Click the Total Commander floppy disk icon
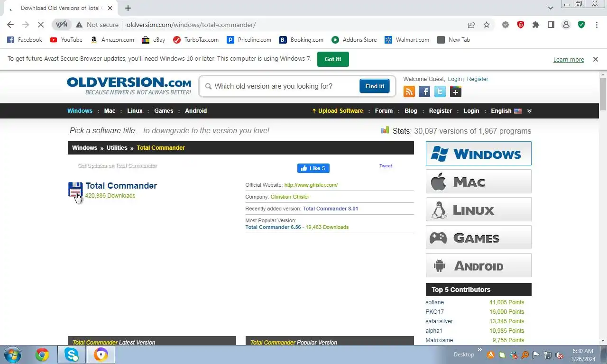The height and width of the screenshot is (364, 607). coord(75,190)
